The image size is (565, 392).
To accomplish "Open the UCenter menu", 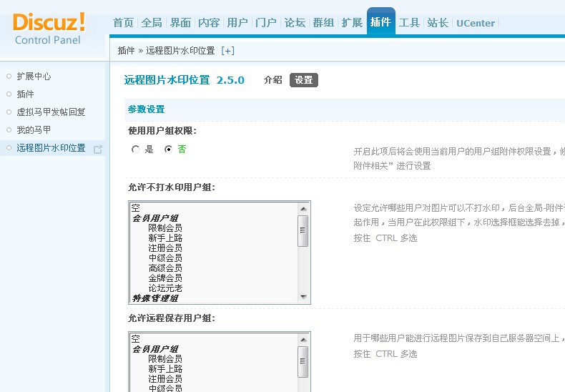I will tap(476, 23).
